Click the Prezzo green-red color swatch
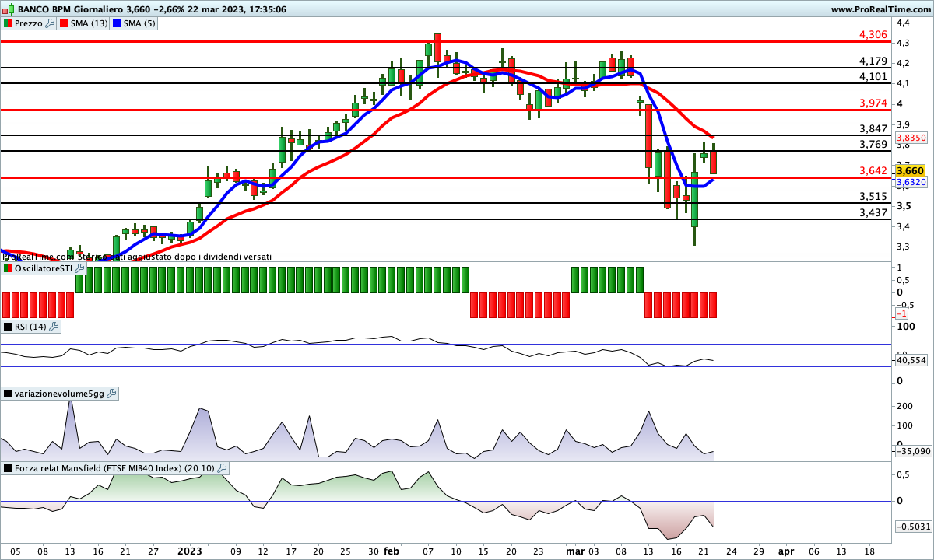Image resolution: width=934 pixels, height=560 pixels. point(9,23)
